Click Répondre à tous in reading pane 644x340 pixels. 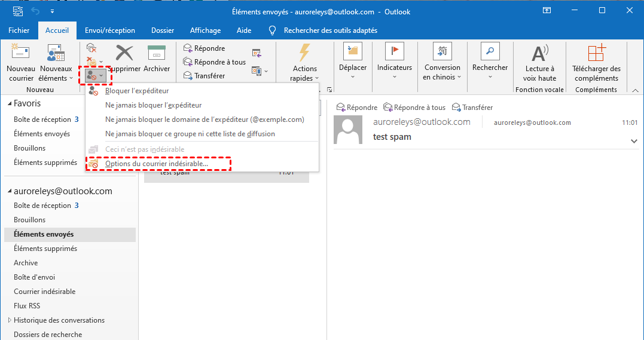pos(414,107)
